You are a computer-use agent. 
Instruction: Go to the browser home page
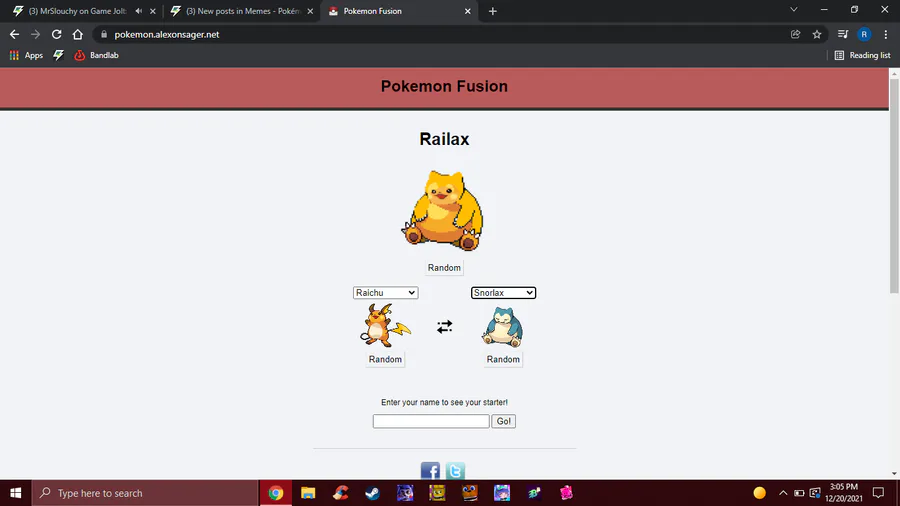coord(77,34)
